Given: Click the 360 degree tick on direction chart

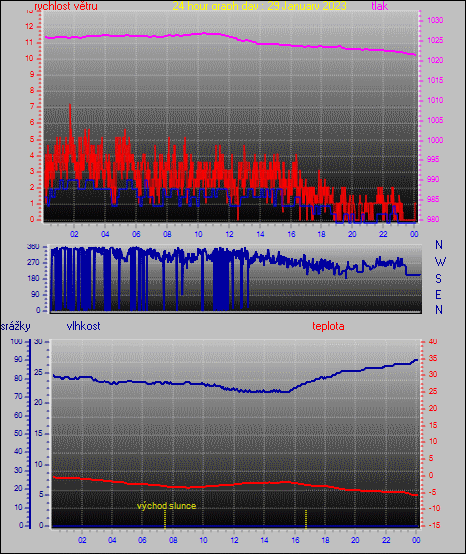Looking at the screenshot, I should point(34,247).
